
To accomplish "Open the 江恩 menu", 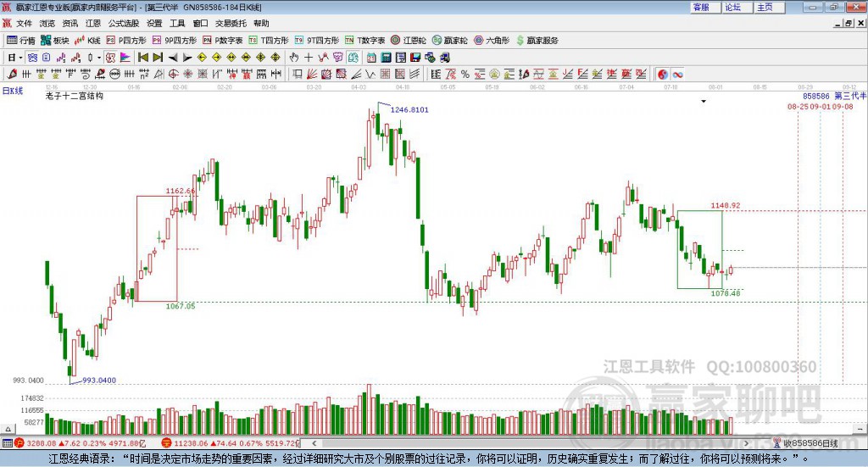I will pyautogui.click(x=93, y=23).
